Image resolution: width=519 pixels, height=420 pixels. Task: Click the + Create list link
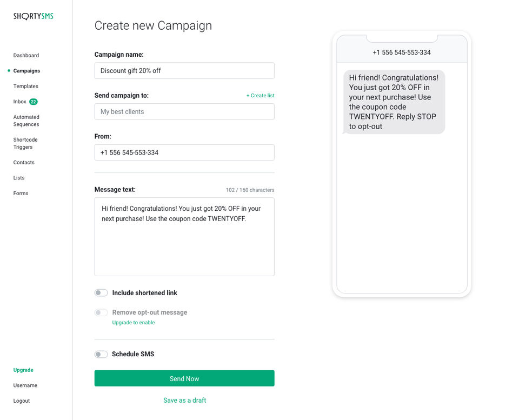point(260,96)
